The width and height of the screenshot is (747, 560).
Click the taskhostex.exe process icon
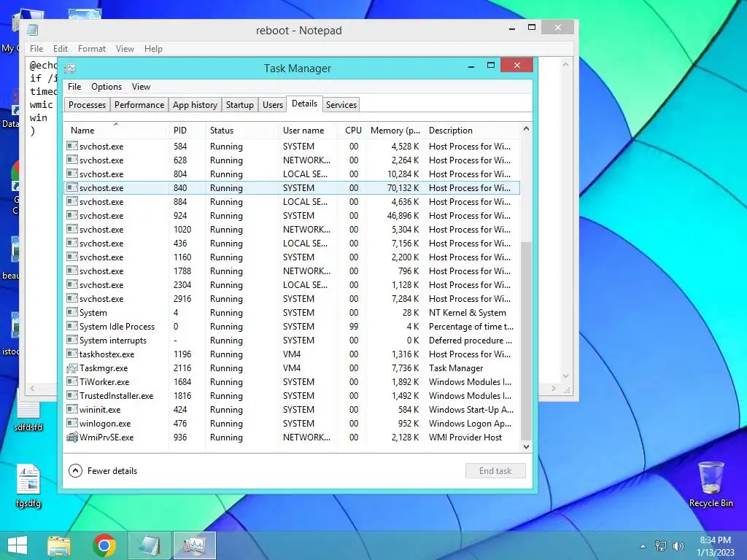click(x=72, y=354)
